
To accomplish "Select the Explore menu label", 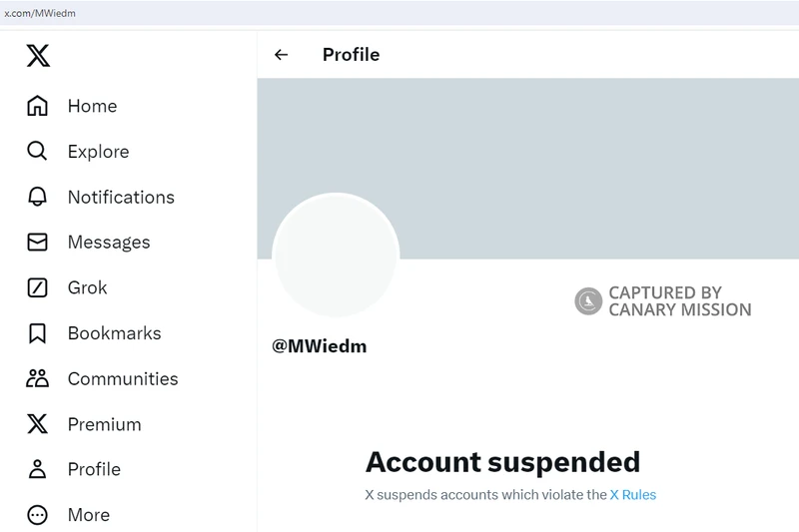I will tap(98, 151).
